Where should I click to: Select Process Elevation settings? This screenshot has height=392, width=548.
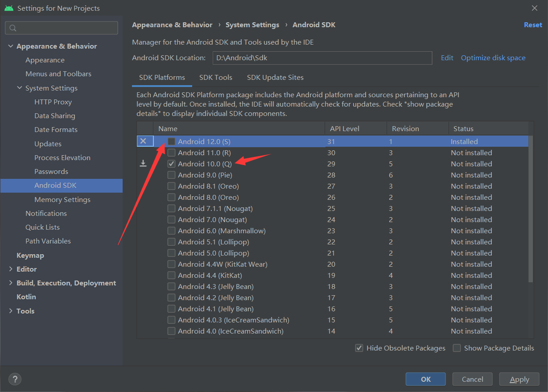62,157
